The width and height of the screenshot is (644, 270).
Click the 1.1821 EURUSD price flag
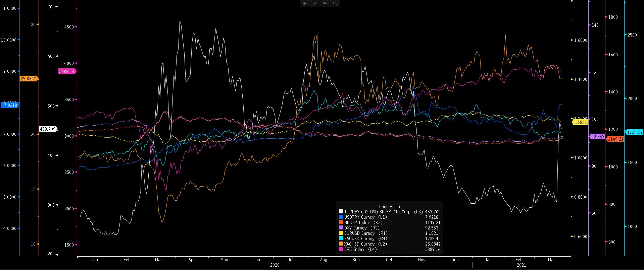click(x=580, y=123)
